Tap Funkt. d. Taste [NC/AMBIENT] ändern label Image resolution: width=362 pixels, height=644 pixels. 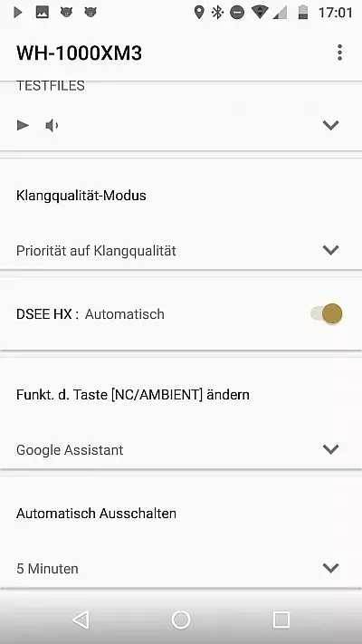point(133,395)
